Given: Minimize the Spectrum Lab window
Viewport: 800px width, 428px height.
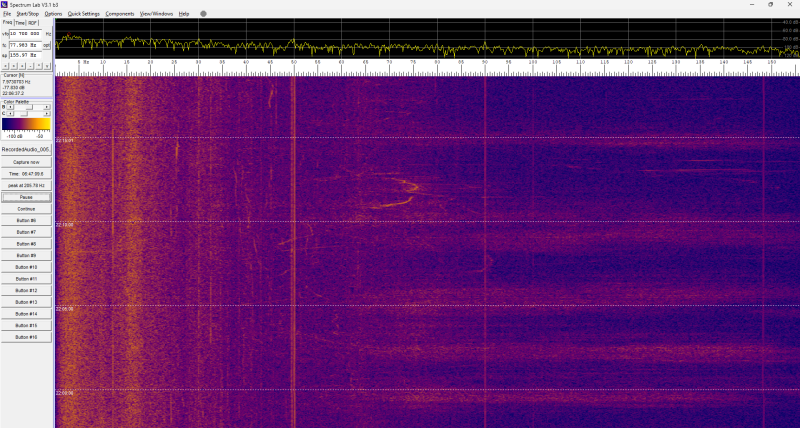Looking at the screenshot, I should pos(752,4).
